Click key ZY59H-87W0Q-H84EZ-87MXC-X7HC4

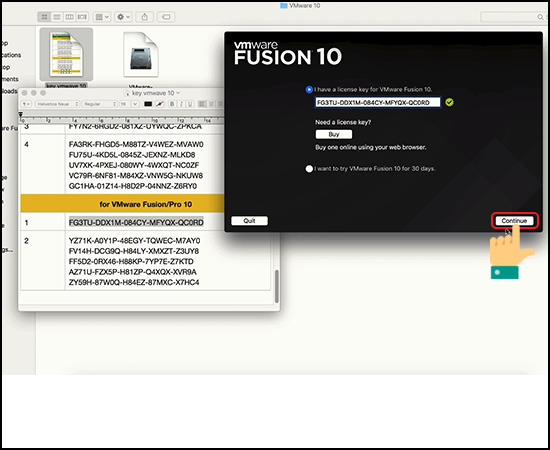[134, 282]
